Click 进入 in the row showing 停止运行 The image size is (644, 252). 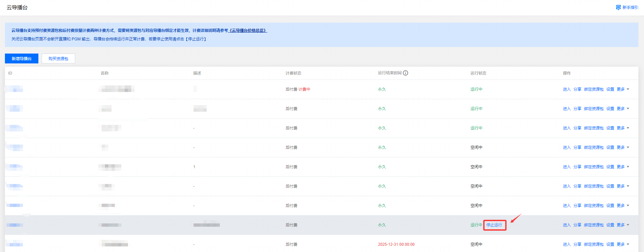click(x=567, y=225)
